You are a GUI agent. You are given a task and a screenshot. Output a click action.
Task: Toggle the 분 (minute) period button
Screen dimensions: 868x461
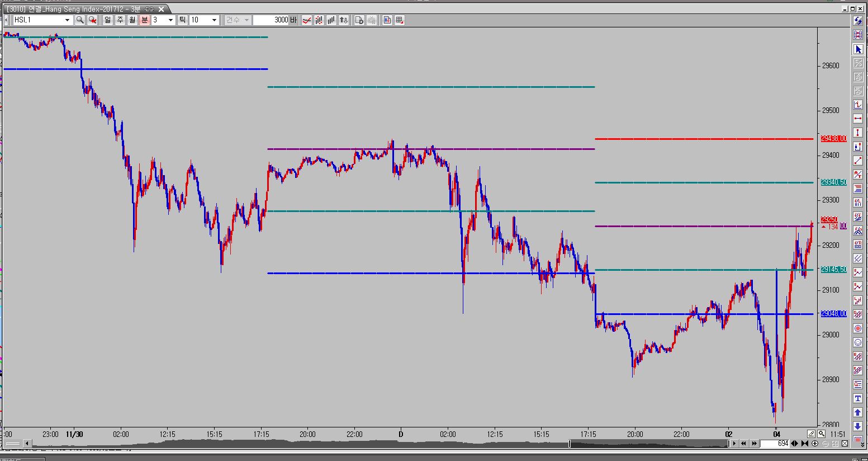click(145, 20)
